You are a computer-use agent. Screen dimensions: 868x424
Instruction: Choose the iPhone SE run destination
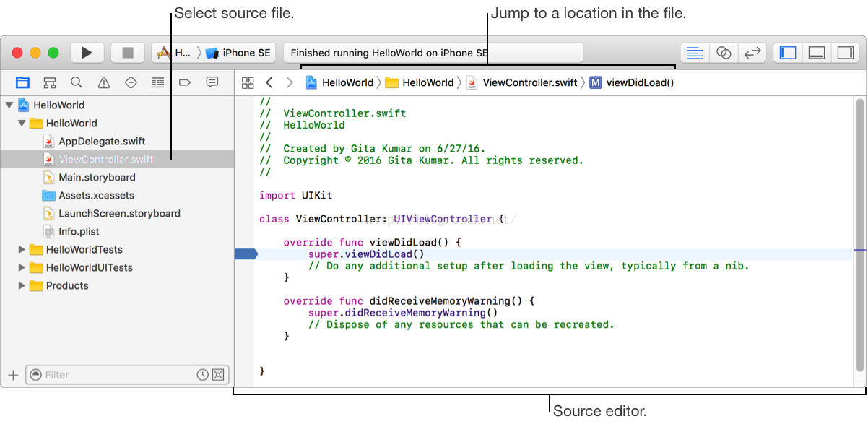(x=238, y=53)
